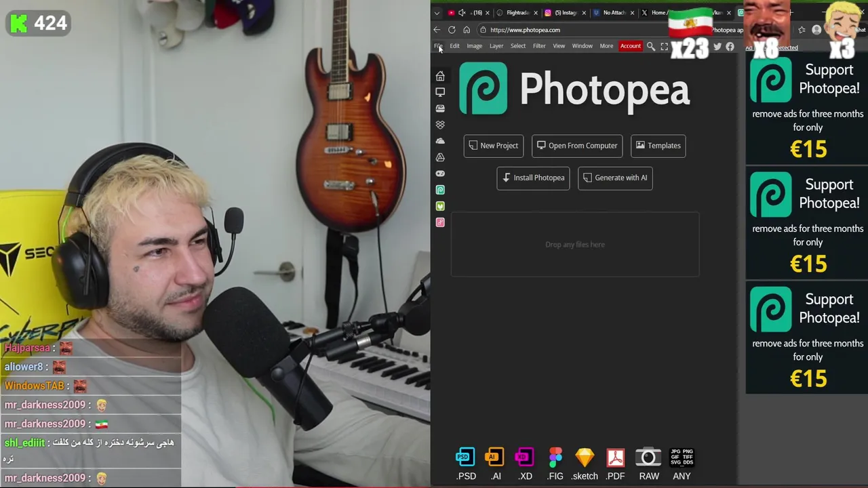Open the OneDrive cloud sidebar icon
The image size is (868, 488).
click(440, 141)
